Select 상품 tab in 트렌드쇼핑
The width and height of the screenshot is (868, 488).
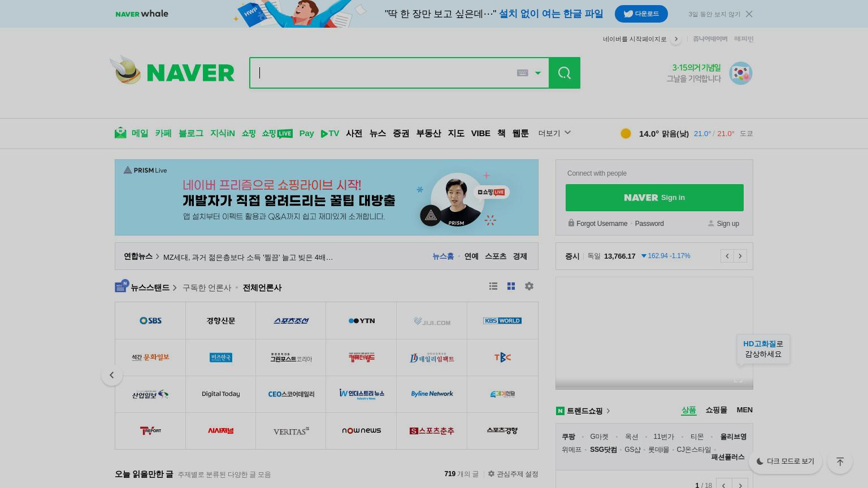pyautogui.click(x=688, y=410)
